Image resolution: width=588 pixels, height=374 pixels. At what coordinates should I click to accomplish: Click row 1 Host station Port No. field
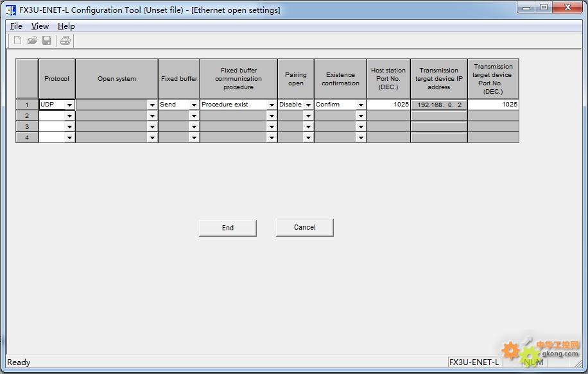(x=388, y=105)
